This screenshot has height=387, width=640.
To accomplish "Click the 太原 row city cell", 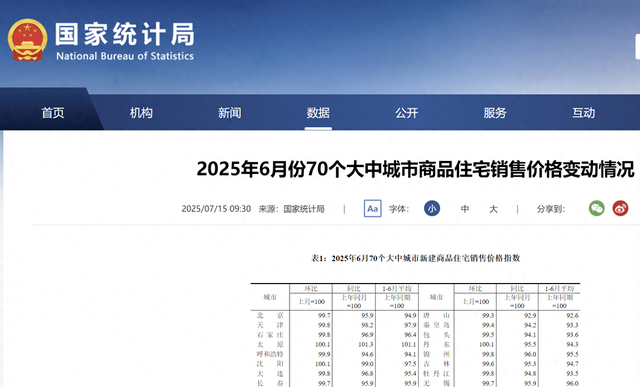I will click(x=270, y=345).
